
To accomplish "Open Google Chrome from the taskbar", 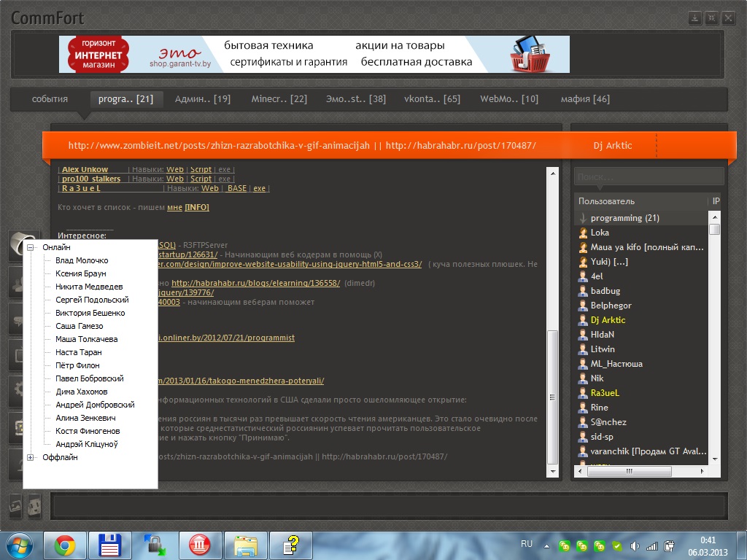I will point(65,545).
